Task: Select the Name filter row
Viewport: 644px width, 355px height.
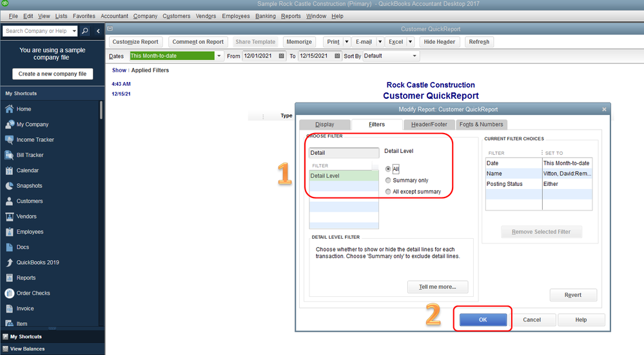Action: tap(538, 174)
